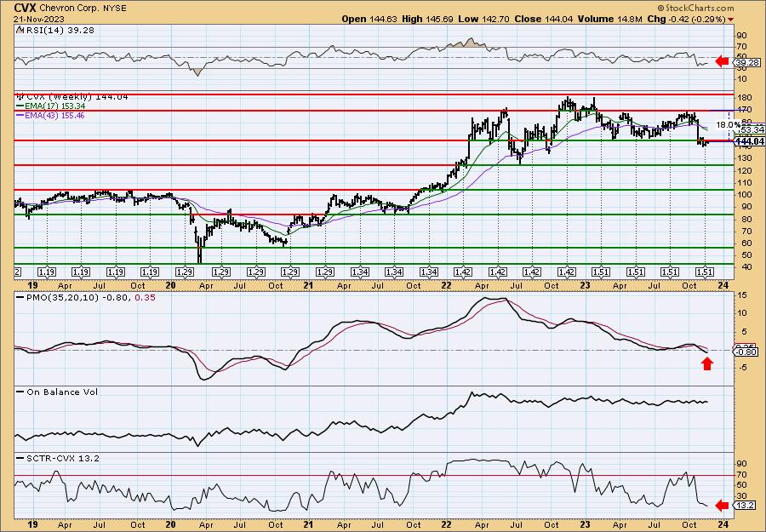Open the StockCharts.com copyright link

[695, 8]
